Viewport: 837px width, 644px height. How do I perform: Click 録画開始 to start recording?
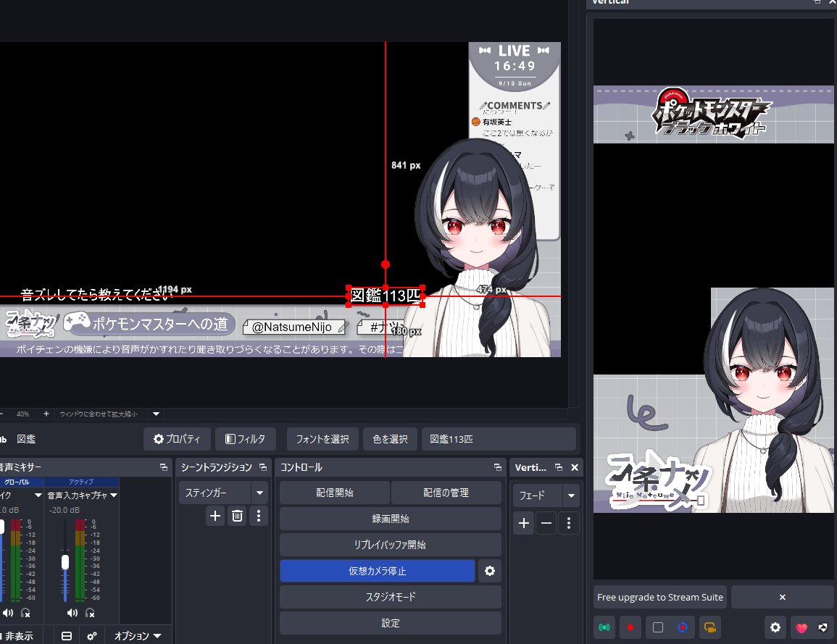point(390,519)
